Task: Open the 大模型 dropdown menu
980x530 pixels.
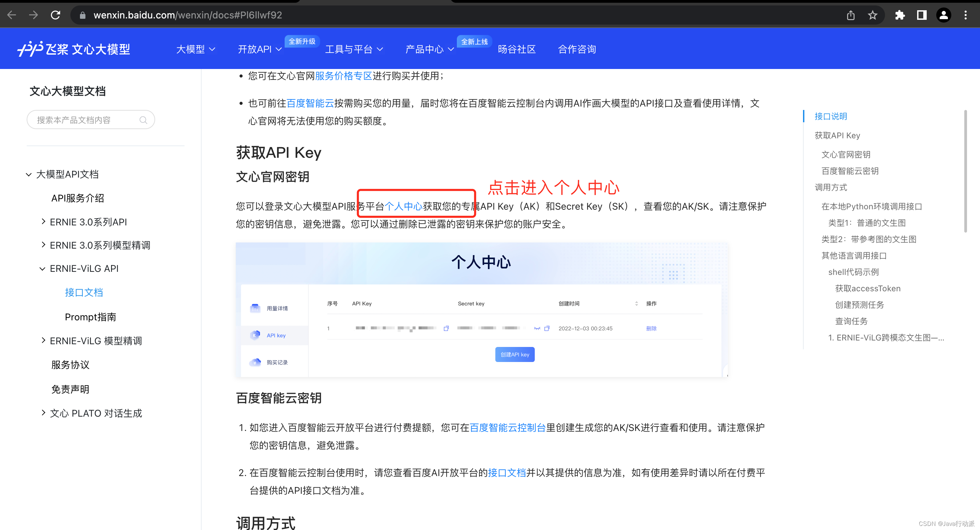Action: (x=195, y=49)
